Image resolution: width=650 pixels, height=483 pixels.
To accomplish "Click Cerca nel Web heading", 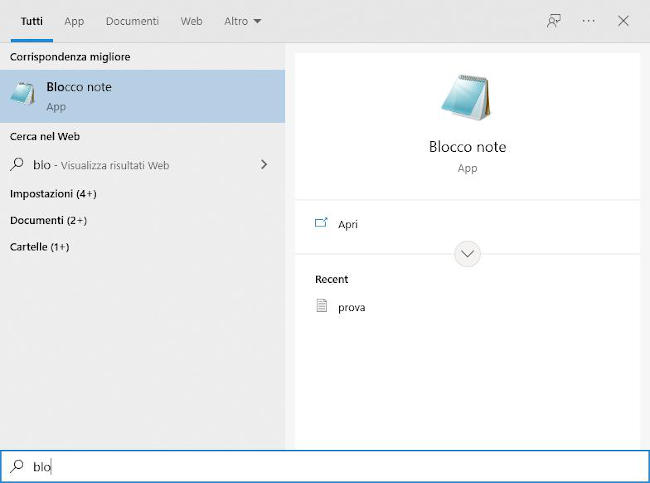I will tap(45, 136).
